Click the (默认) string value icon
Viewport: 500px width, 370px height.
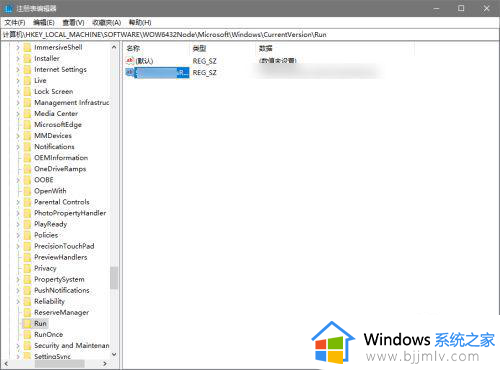click(130, 60)
